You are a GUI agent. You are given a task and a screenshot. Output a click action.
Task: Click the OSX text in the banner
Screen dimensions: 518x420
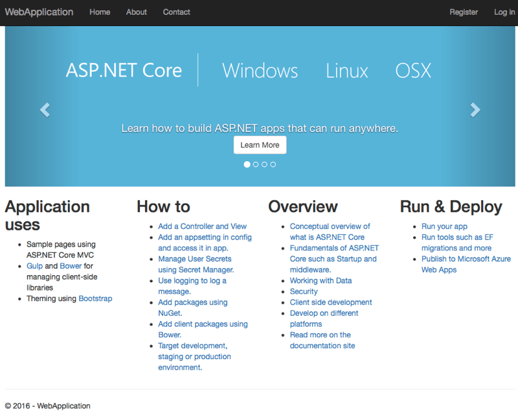tap(413, 71)
